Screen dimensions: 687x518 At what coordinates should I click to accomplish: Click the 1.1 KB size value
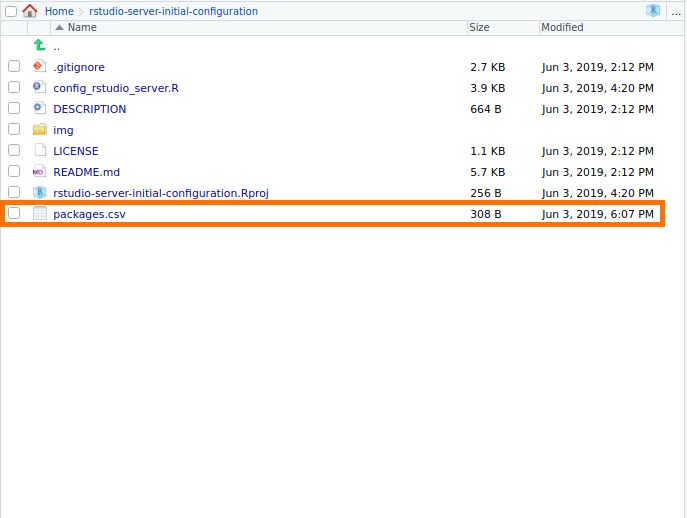(x=488, y=151)
